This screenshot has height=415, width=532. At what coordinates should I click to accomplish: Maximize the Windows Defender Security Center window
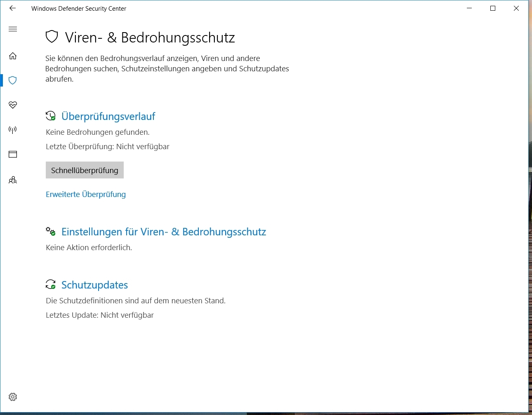[493, 8]
